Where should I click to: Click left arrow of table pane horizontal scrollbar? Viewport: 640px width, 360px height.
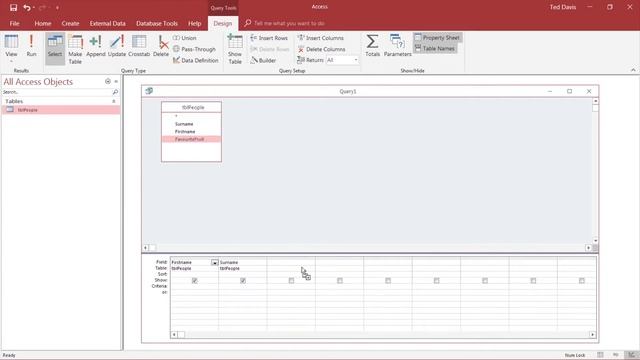(x=145, y=248)
